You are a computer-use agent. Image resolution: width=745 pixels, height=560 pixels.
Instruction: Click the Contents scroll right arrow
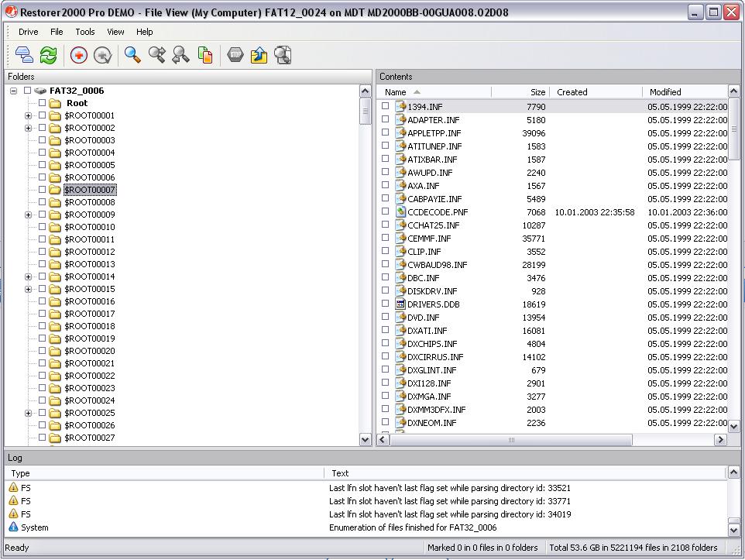(x=720, y=440)
